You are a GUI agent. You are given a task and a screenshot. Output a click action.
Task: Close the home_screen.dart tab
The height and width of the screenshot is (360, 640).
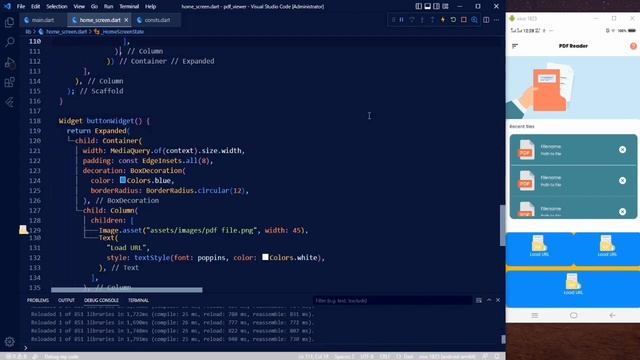click(x=127, y=20)
